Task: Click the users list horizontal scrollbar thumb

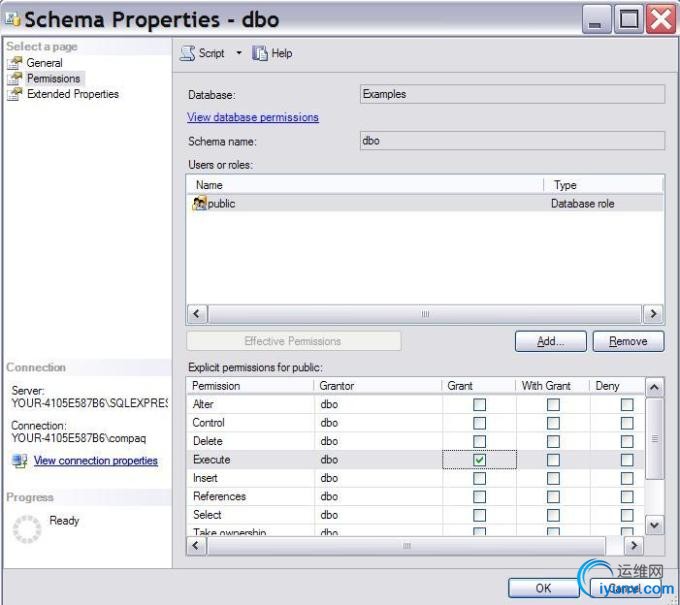Action: (425, 314)
